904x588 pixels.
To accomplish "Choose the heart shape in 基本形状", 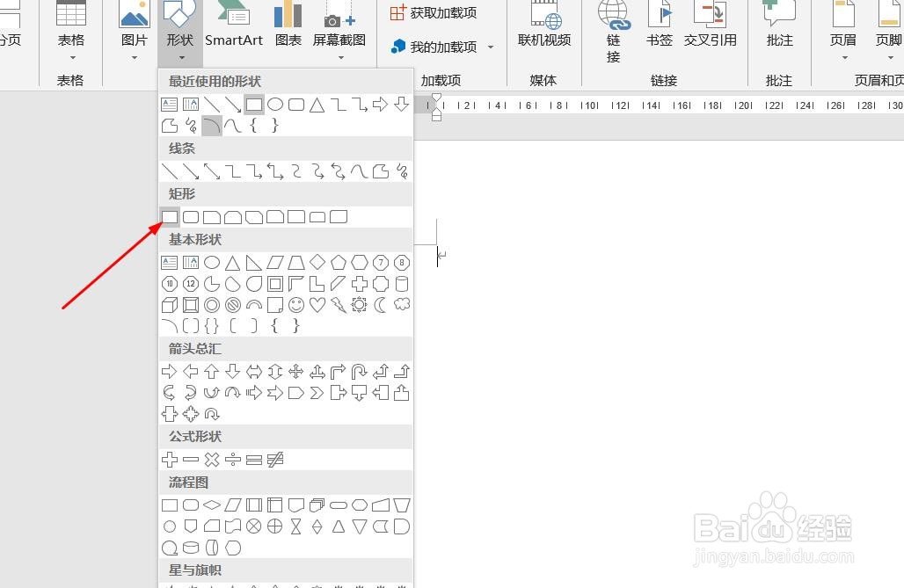I will [x=317, y=304].
